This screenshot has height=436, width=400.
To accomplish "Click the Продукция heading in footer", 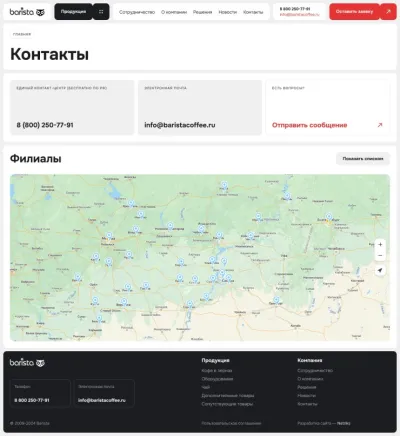I will click(x=215, y=360).
